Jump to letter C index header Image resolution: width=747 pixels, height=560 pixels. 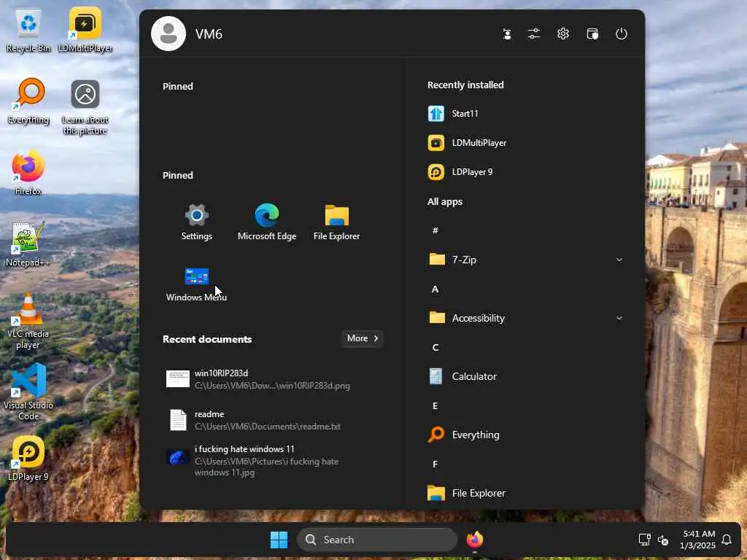[435, 348]
